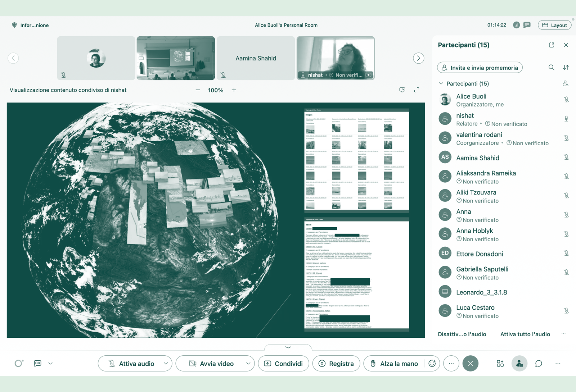The width and height of the screenshot is (576, 392).
Task: Select Aamina Shahid video thumbnail
Action: 256,58
